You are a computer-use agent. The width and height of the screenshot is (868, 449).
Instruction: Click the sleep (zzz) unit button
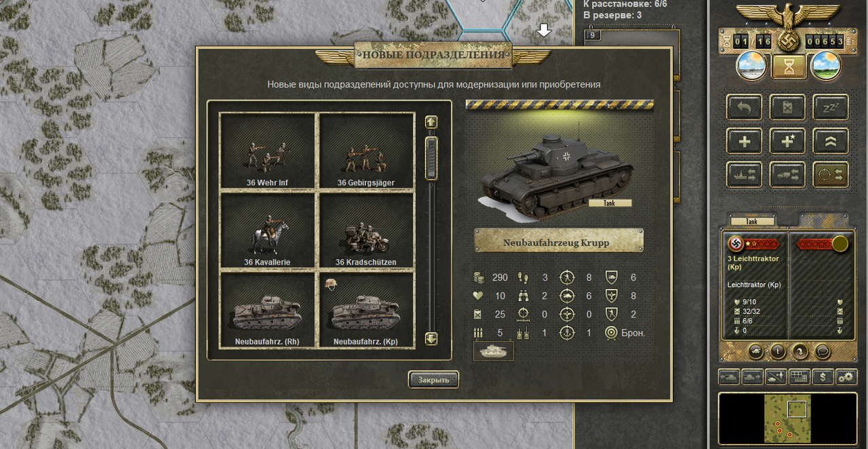click(831, 107)
